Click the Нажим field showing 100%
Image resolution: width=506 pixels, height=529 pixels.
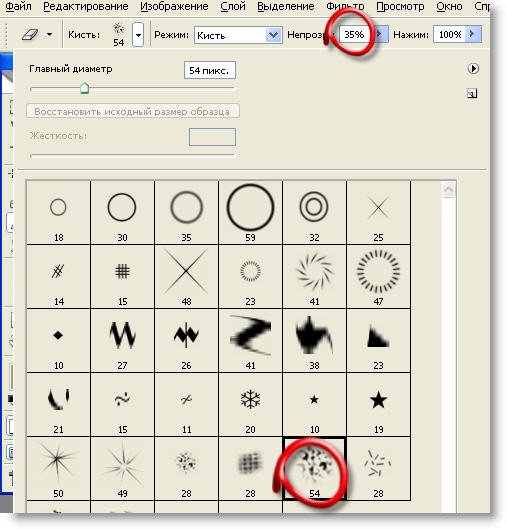coord(450,34)
